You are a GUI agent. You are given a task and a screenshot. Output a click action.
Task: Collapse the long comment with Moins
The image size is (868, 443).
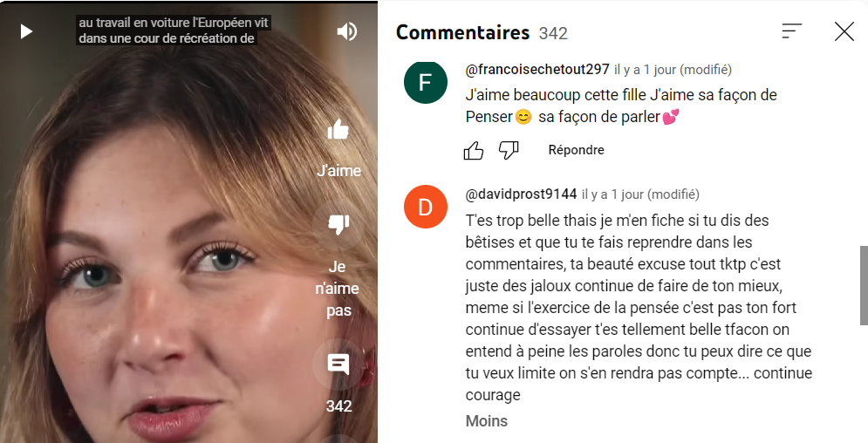tap(487, 421)
